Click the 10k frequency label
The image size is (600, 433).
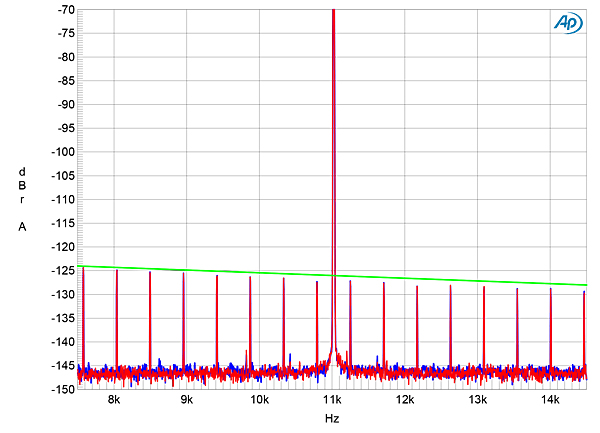[x=259, y=400]
